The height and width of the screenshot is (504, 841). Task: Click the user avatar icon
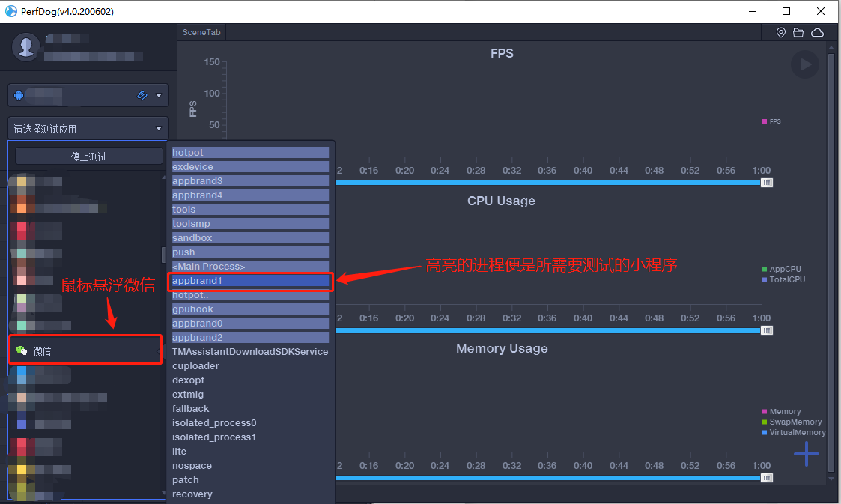click(25, 46)
